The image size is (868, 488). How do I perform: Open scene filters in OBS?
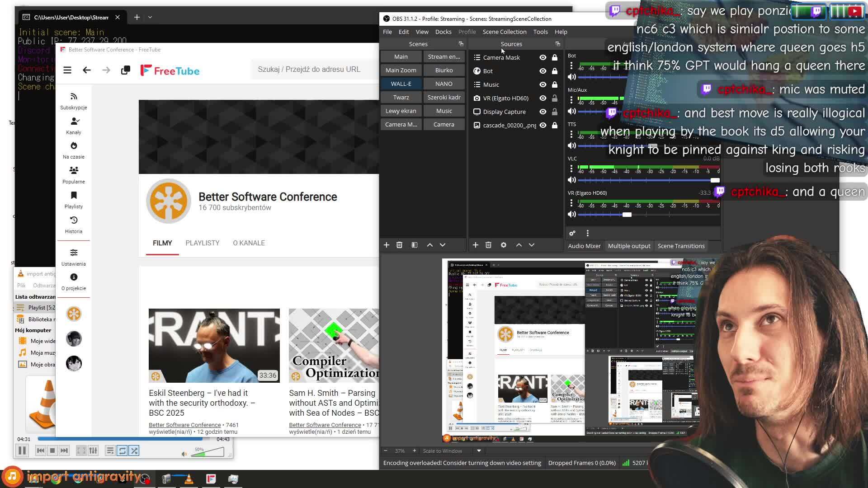(x=415, y=245)
